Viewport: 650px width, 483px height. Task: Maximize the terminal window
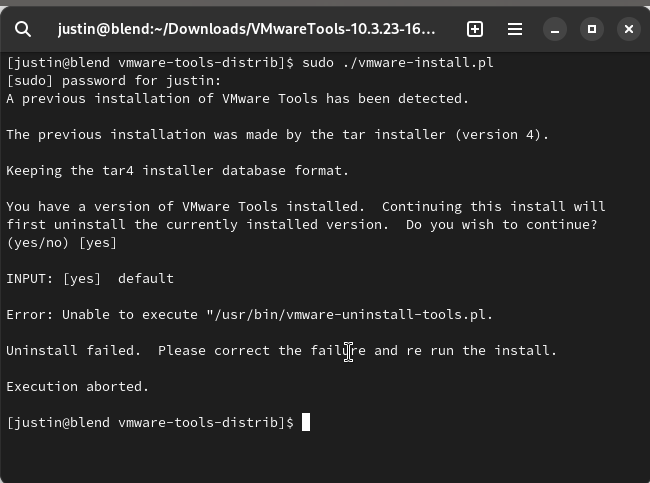click(592, 29)
